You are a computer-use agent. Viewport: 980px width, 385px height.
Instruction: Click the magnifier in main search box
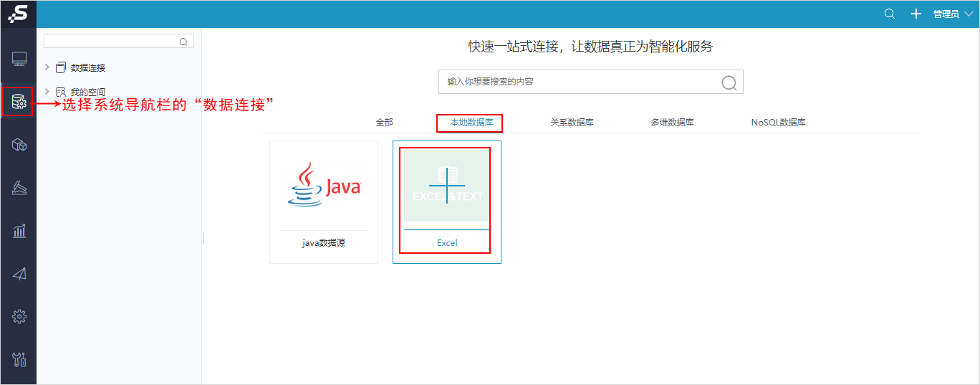pyautogui.click(x=729, y=82)
